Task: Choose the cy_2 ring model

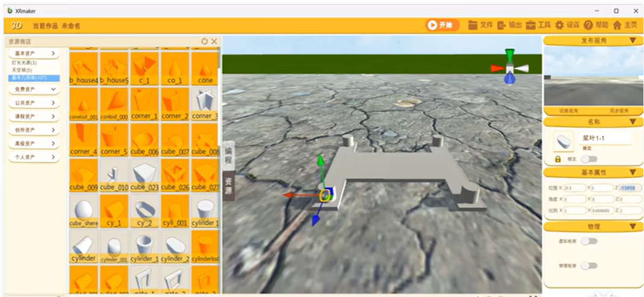Action: pos(144,211)
